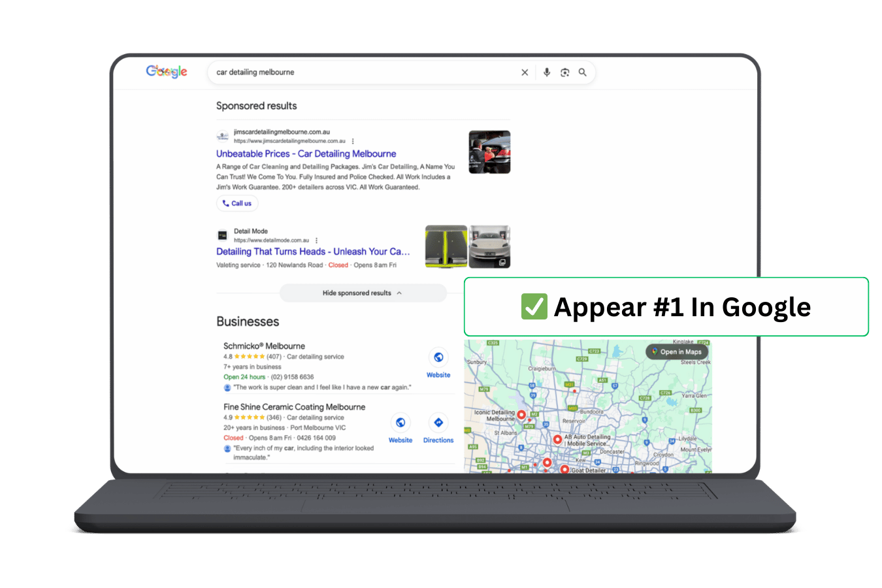Get Directions to Fine Shine Ceramic Coating
The width and height of the screenshot is (882, 588).
pyautogui.click(x=438, y=423)
